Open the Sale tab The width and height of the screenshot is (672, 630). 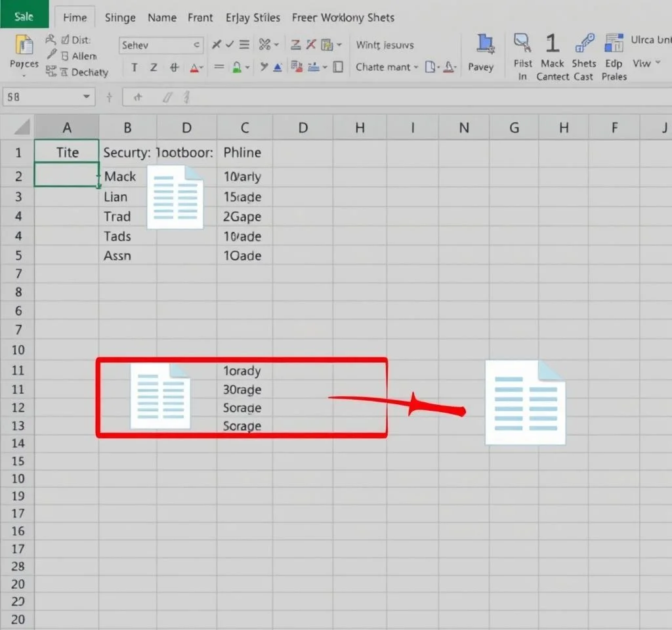tap(24, 16)
